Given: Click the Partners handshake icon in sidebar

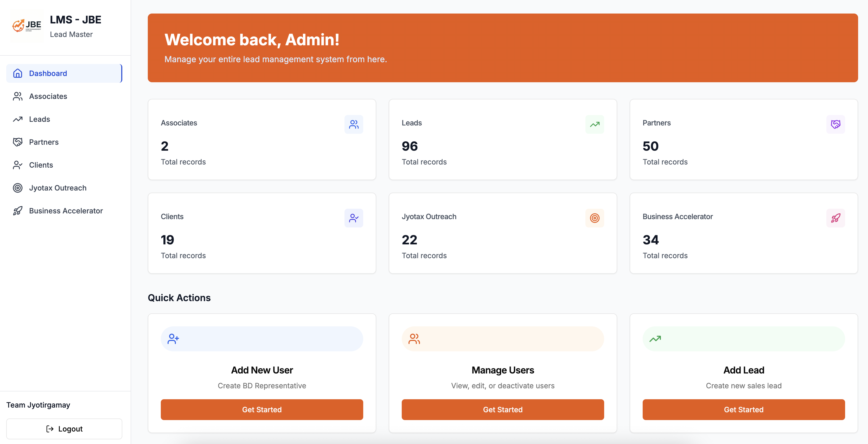Looking at the screenshot, I should (17, 142).
